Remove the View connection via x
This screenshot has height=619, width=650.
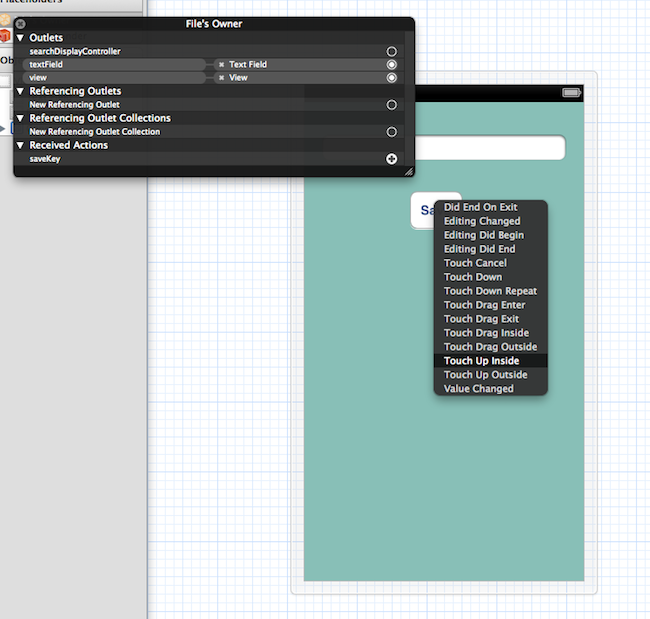point(221,78)
